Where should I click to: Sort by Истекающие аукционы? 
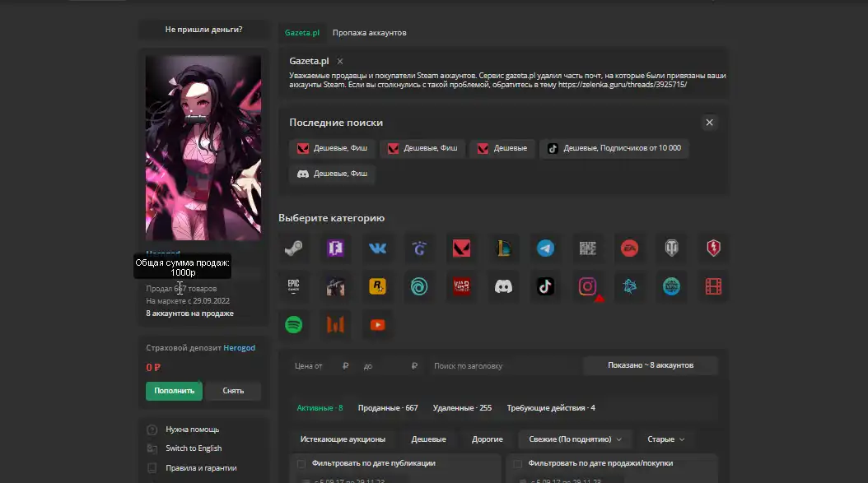coord(343,439)
